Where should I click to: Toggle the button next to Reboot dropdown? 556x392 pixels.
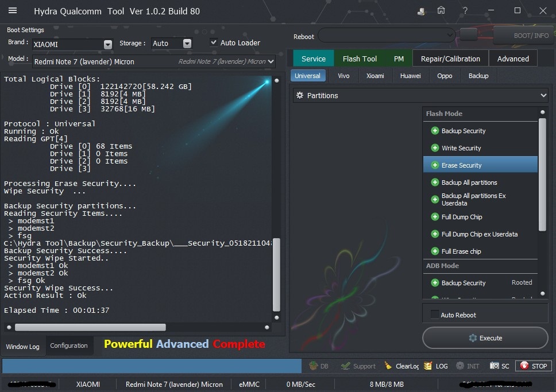469,35
